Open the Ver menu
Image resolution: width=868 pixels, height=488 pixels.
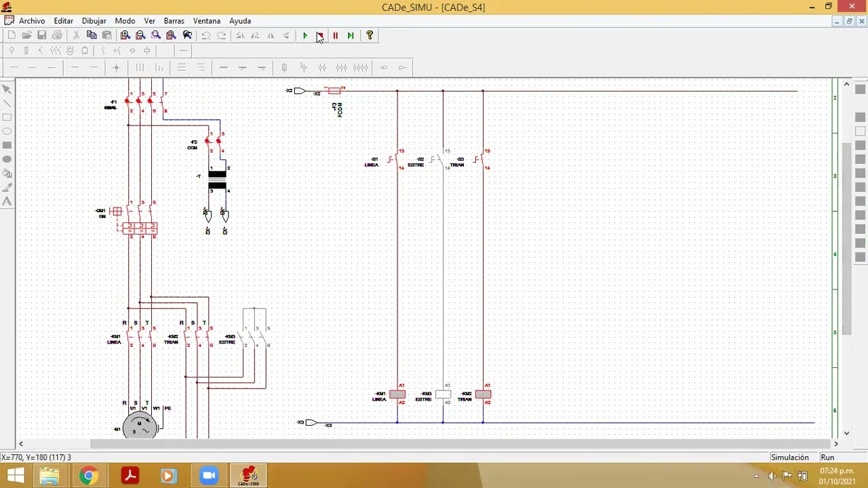point(150,21)
